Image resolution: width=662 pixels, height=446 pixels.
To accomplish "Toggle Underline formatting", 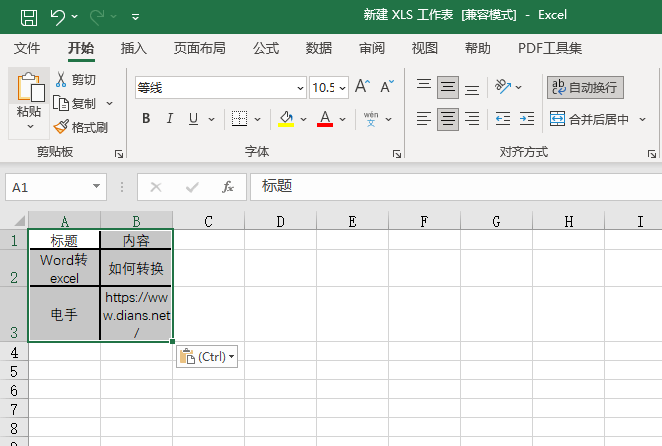I will point(193,119).
